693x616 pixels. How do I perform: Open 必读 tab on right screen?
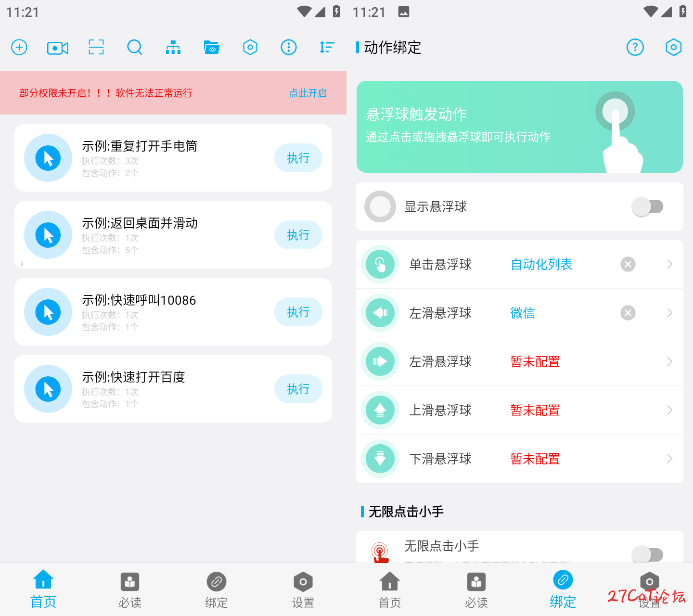point(476,590)
